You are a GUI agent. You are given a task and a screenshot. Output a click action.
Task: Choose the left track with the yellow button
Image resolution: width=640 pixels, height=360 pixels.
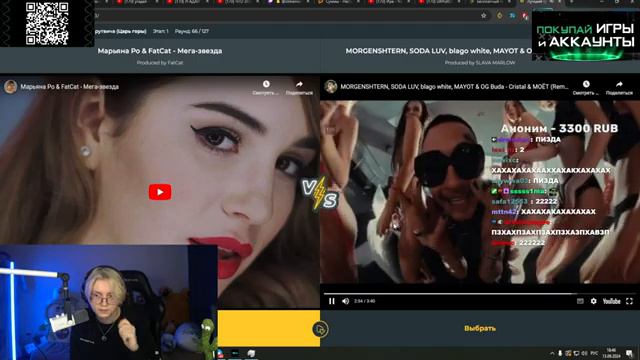click(x=269, y=328)
